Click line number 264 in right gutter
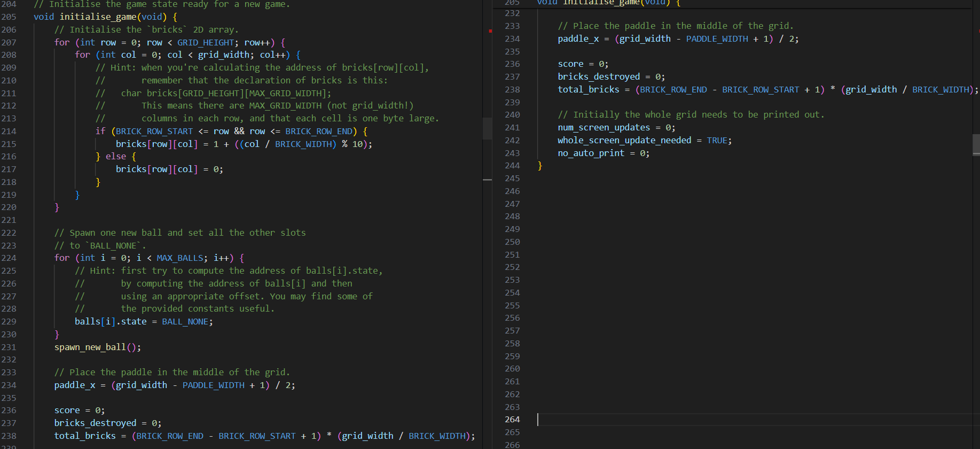This screenshot has width=980, height=449. coord(512,420)
